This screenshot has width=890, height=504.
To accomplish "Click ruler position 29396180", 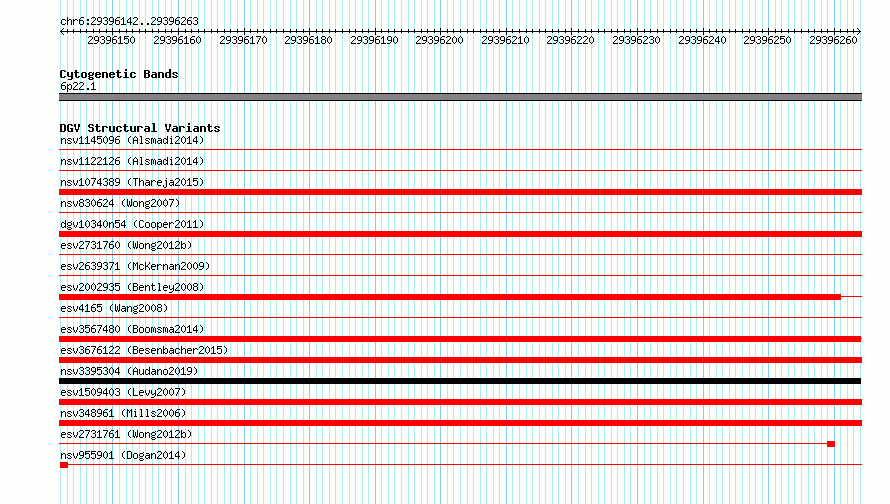I will (308, 40).
